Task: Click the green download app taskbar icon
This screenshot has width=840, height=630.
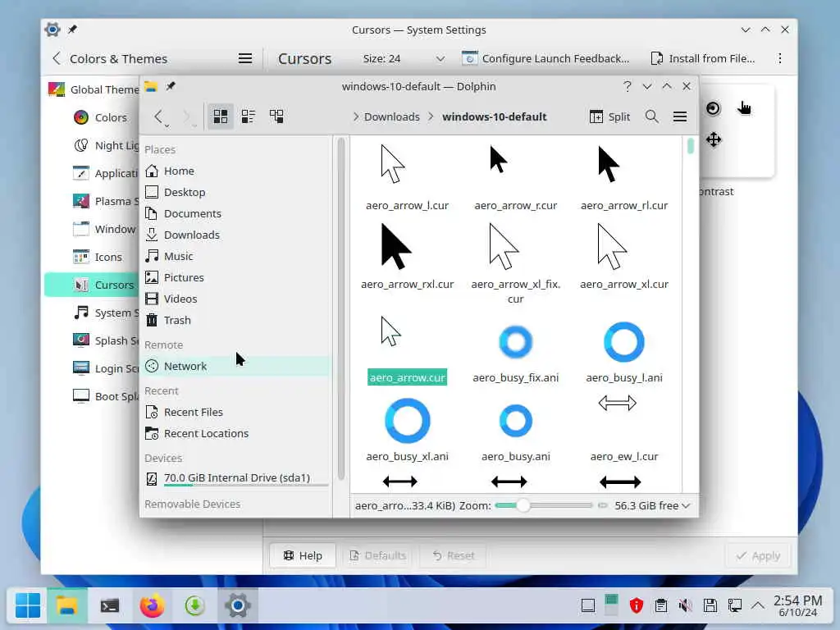Action: 195,606
